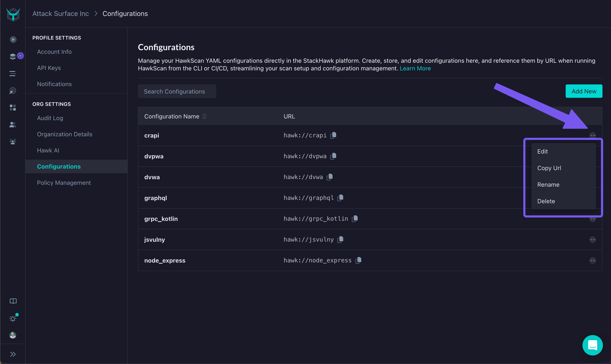Copy the hawk://graphql URL with its copy icon
Screen dimensions: 611x364
tap(341, 198)
